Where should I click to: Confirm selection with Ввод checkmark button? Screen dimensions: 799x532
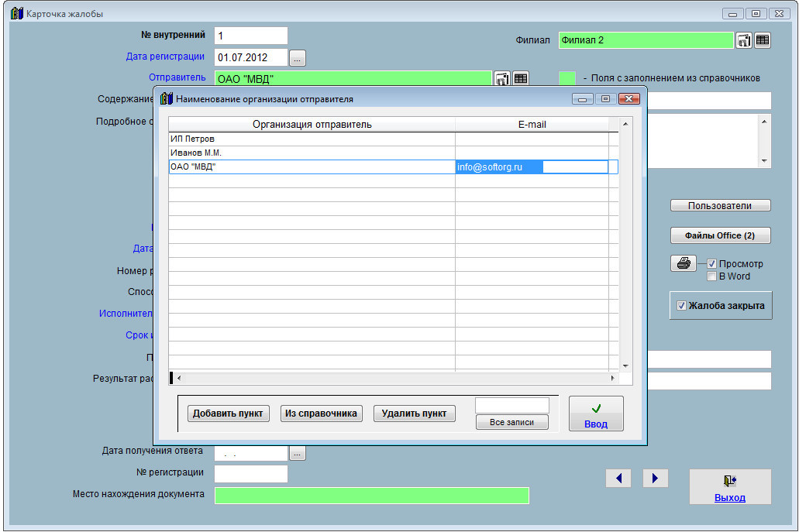coord(596,414)
